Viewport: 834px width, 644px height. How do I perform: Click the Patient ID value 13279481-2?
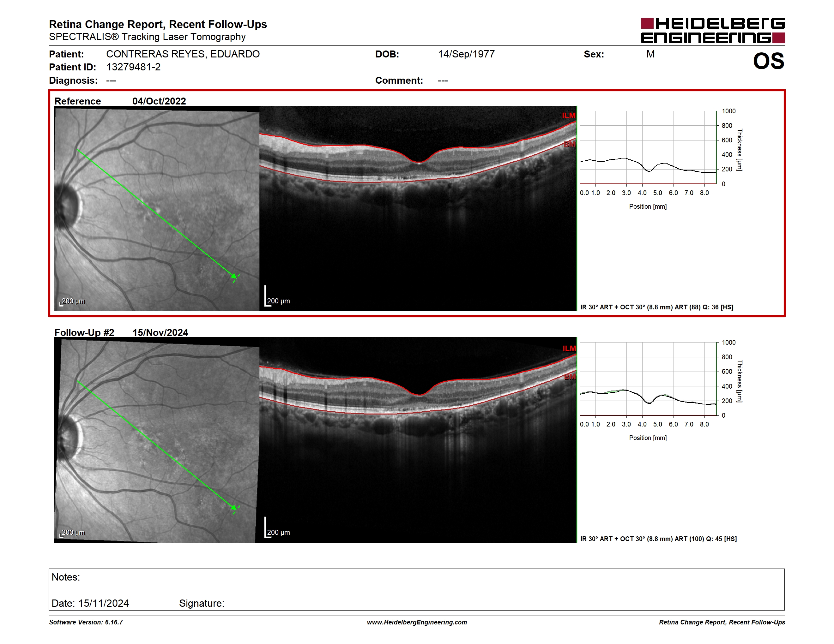[x=133, y=67]
